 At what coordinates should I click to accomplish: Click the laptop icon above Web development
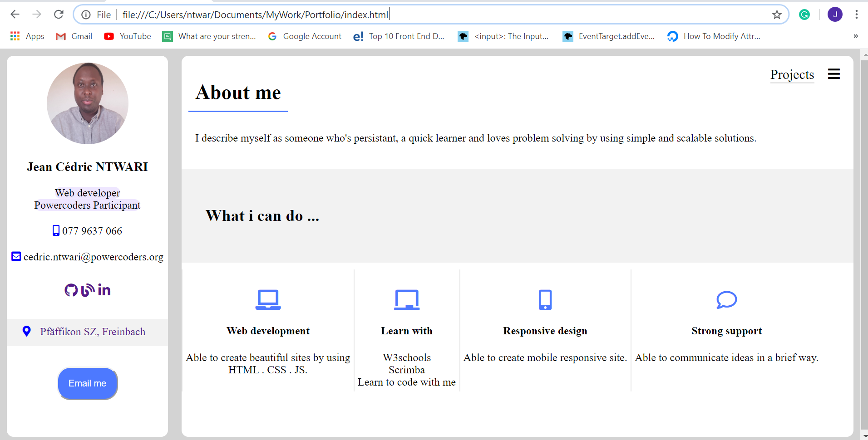[268, 300]
